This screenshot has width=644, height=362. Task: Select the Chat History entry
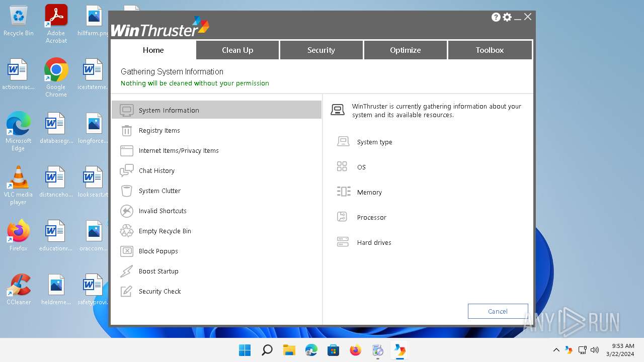click(216, 170)
